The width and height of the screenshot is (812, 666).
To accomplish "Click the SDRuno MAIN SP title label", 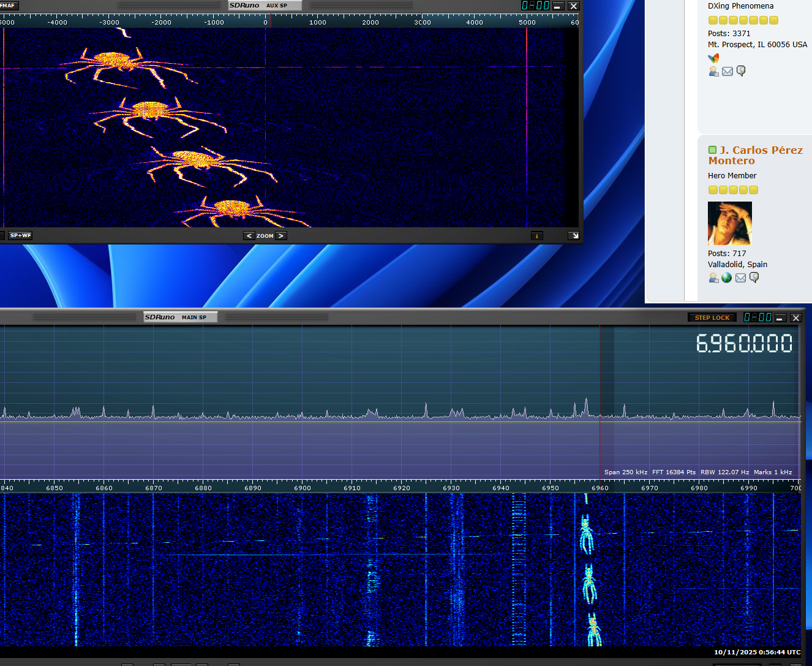I will click(181, 317).
